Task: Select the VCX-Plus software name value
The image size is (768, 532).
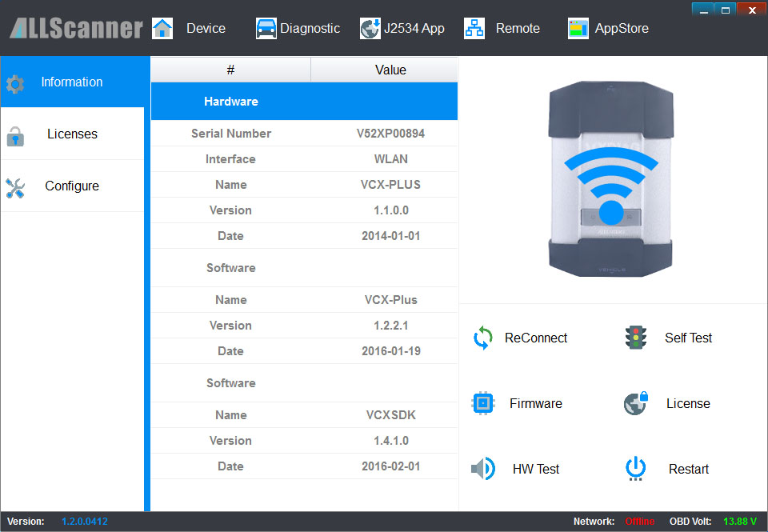Action: click(390, 300)
